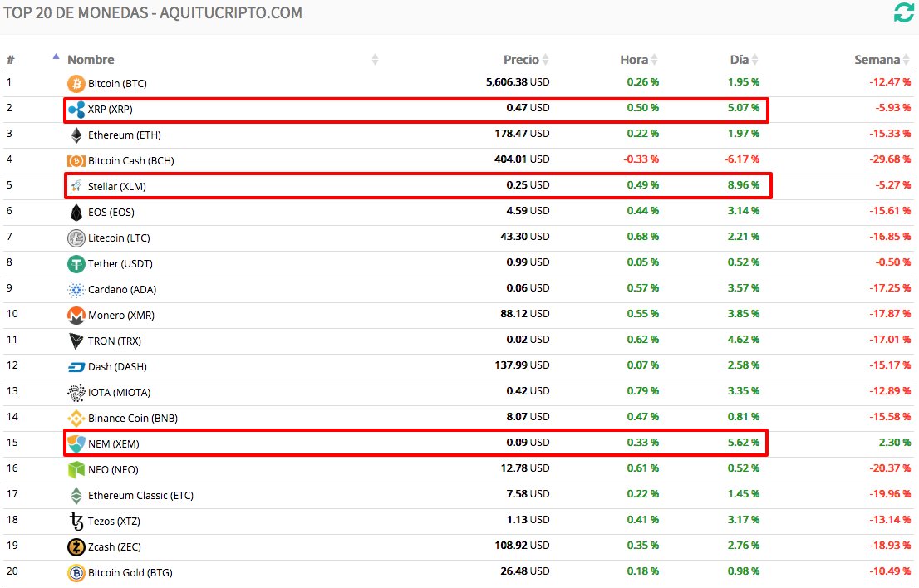
Task: Click the Stellar (XLM) rocket logo
Action: click(76, 186)
